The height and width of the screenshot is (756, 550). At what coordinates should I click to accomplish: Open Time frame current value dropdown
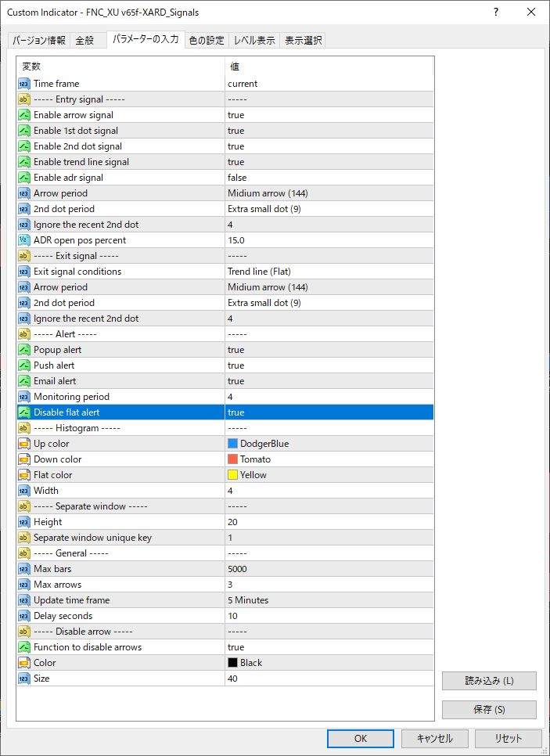click(329, 84)
